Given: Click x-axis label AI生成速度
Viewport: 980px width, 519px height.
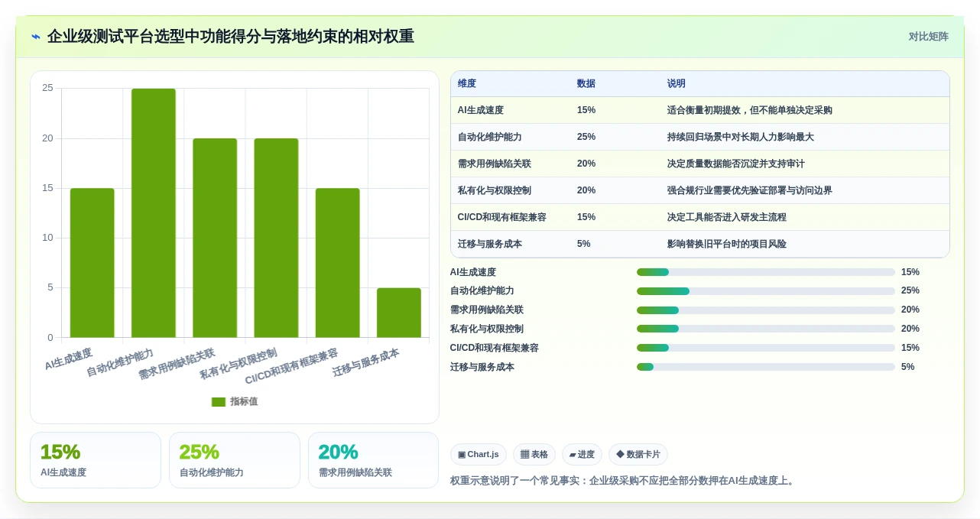Looking at the screenshot, I should click(x=69, y=359).
